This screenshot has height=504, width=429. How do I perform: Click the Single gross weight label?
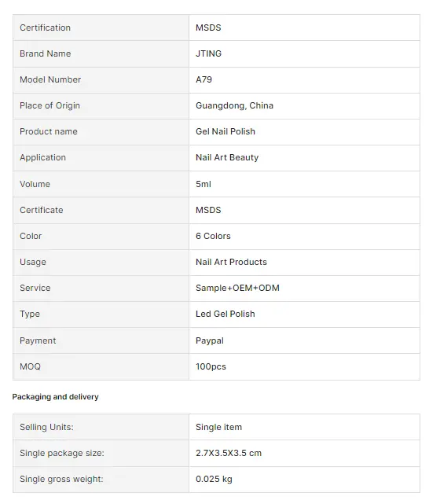tap(61, 480)
